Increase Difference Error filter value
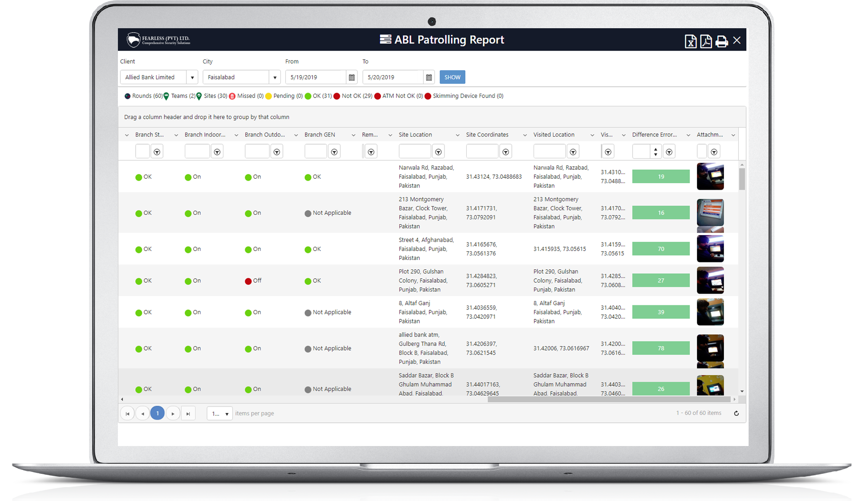Screen dimensions: 868x501 pos(655,149)
